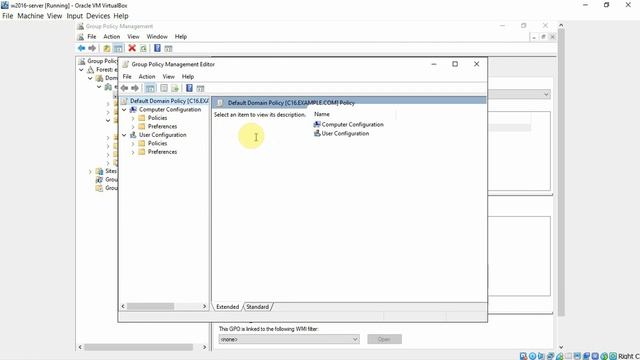This screenshot has height=360, width=640.
Task: Click Action Pane icon in Policy Editor toolbar
Action: 200,88
